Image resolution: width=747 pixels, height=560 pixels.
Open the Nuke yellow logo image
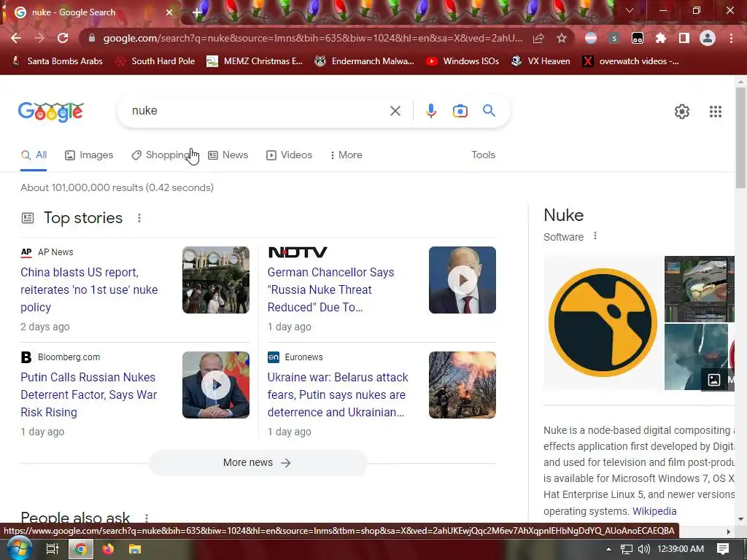coord(603,323)
